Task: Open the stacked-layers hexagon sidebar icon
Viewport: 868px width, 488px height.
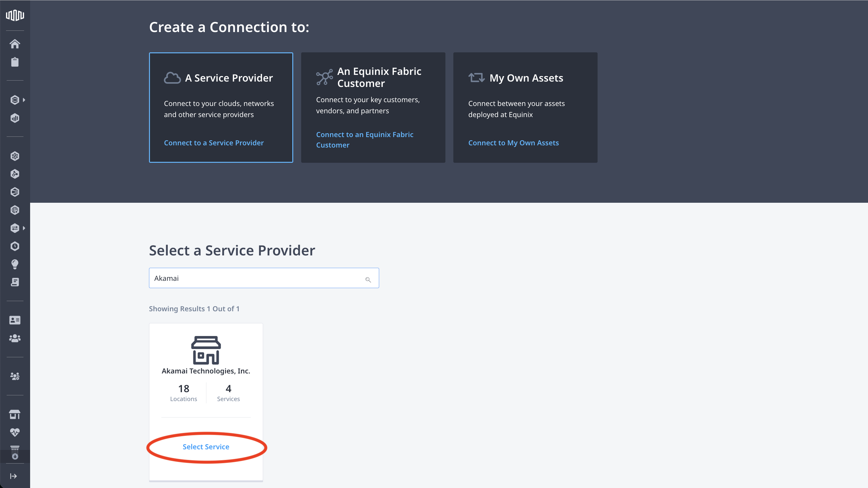Action: coord(15,100)
